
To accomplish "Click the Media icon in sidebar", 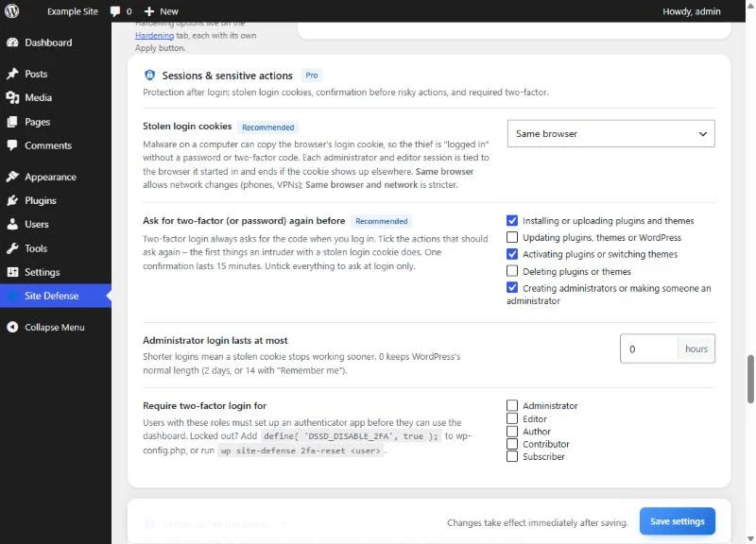I will (x=12, y=97).
